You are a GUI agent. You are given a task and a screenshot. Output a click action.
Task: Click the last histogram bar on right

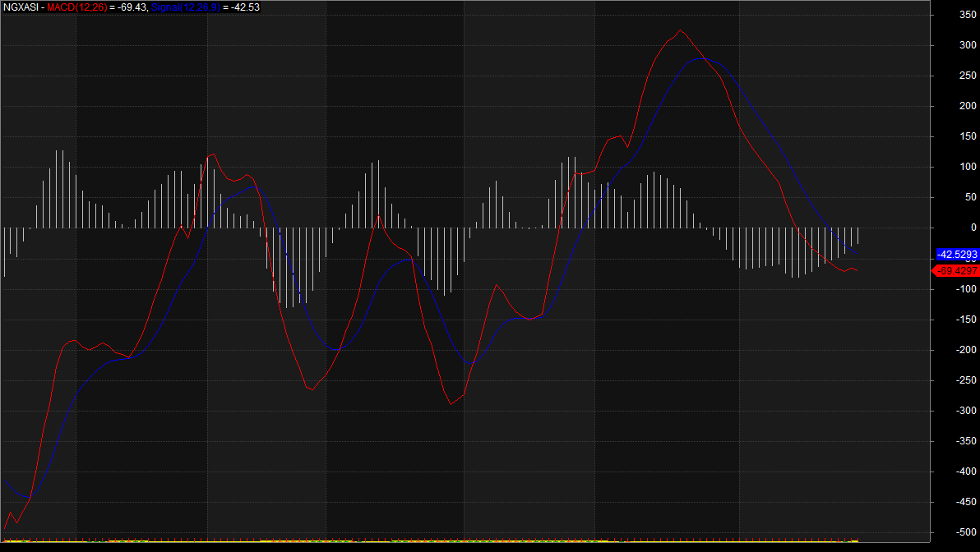[x=857, y=237]
